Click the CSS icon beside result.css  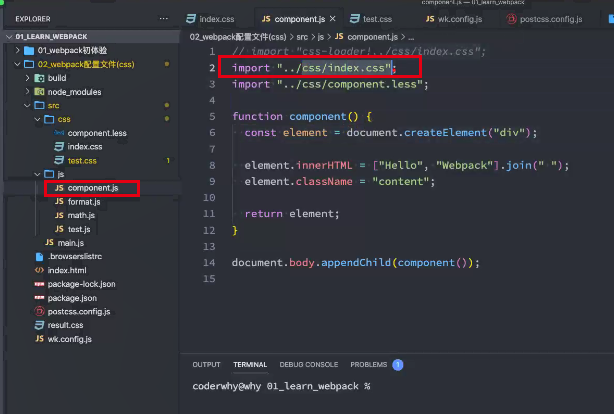[39, 325]
